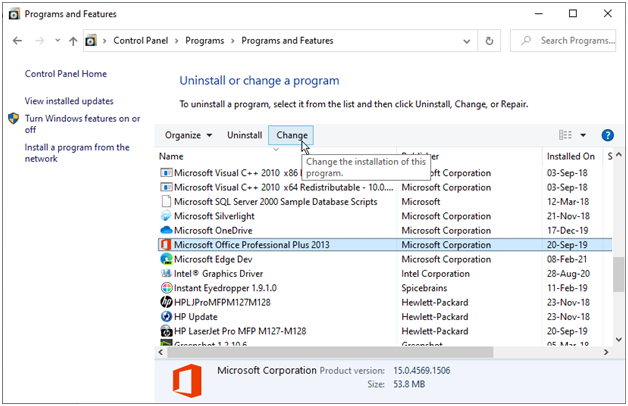Sort by the Installed On column header
628x406 pixels.
[x=571, y=156]
